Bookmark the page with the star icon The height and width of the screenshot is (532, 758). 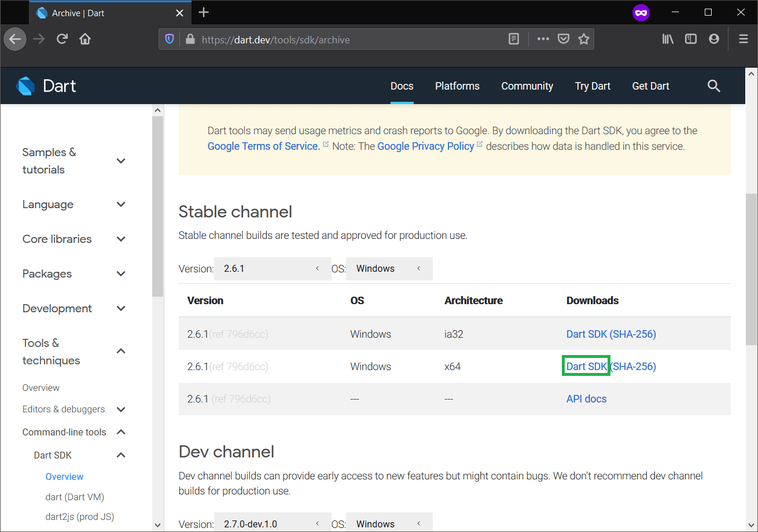coord(584,39)
